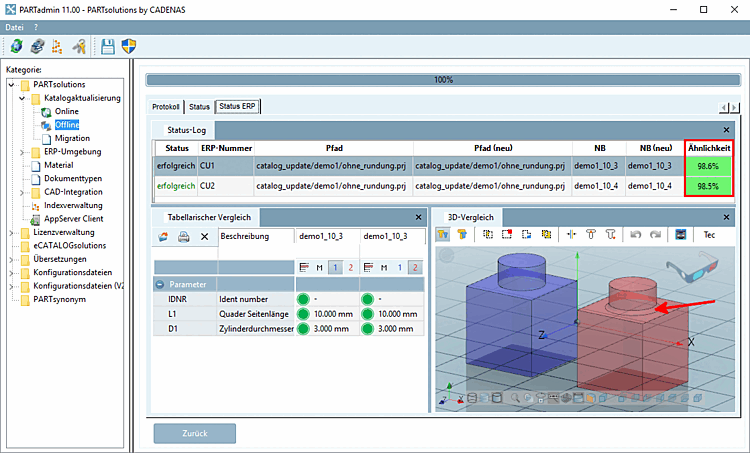The width and height of the screenshot is (750, 453).
Task: Toggle the '2' button in second demo1_10_3 column
Action: (x=415, y=267)
